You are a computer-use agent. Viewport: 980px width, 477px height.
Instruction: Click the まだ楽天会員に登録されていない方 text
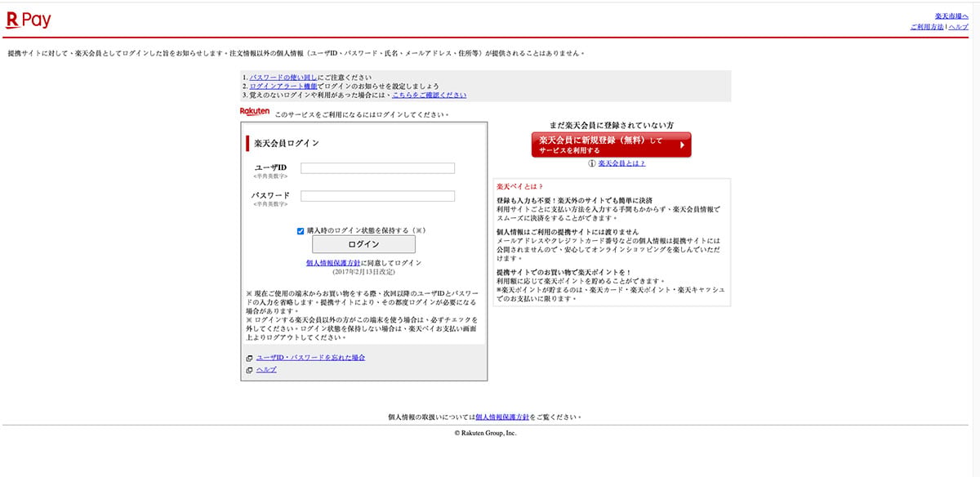[611, 125]
